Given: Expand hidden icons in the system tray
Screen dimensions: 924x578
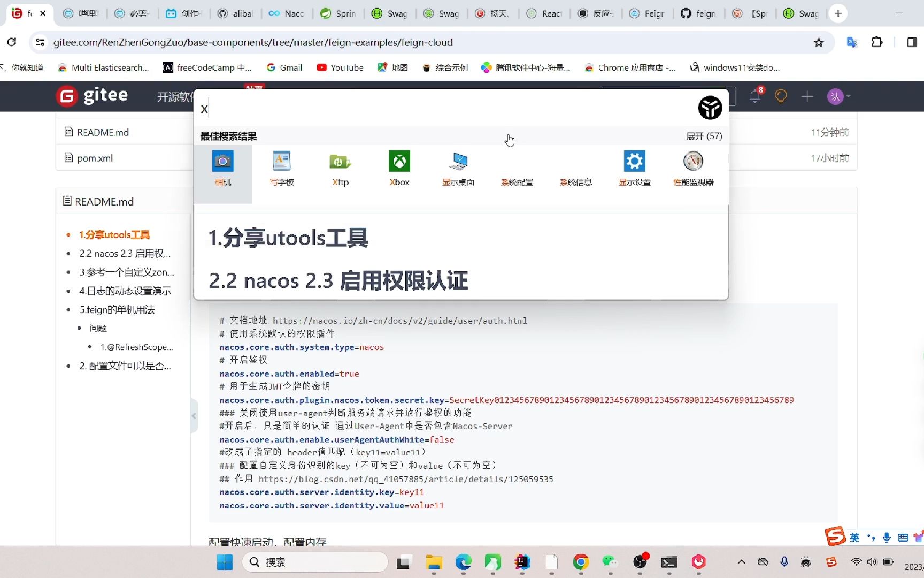Looking at the screenshot, I should (742, 562).
